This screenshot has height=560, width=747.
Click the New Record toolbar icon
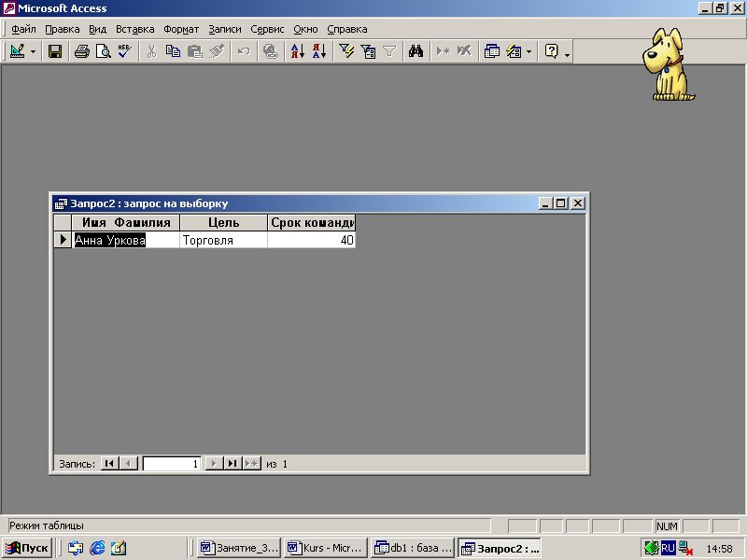click(x=443, y=51)
